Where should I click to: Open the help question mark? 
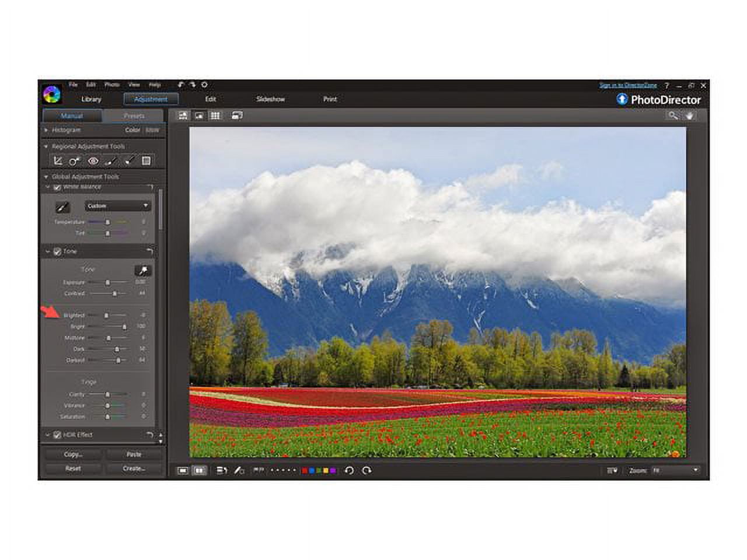click(x=666, y=86)
